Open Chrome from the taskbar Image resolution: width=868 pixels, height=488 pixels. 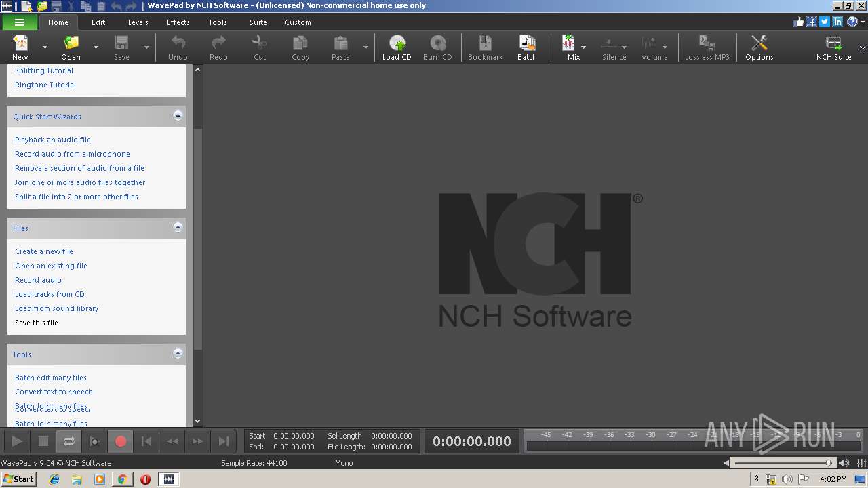tap(122, 479)
